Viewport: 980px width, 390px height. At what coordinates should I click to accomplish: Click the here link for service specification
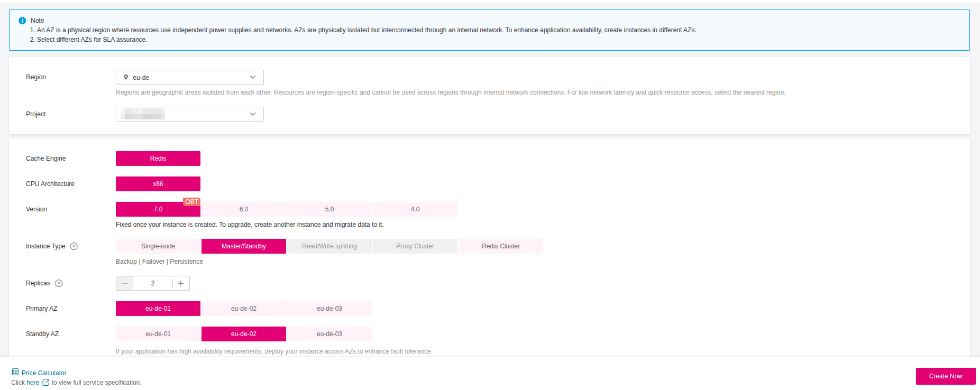point(33,383)
